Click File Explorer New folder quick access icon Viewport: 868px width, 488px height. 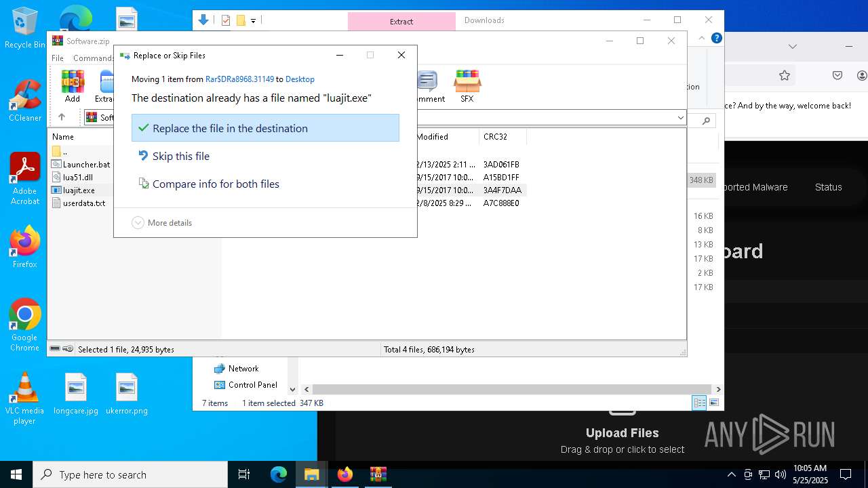pos(241,20)
